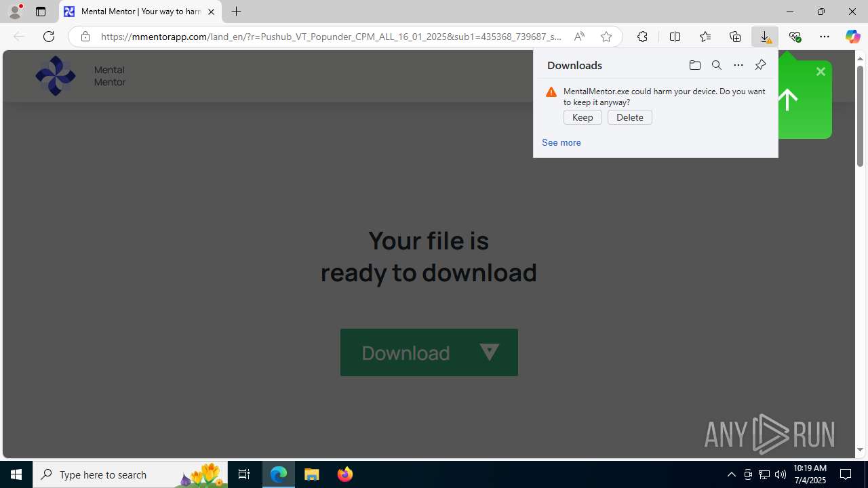Search downloads with magnifier icon
868x488 pixels.
click(x=716, y=65)
